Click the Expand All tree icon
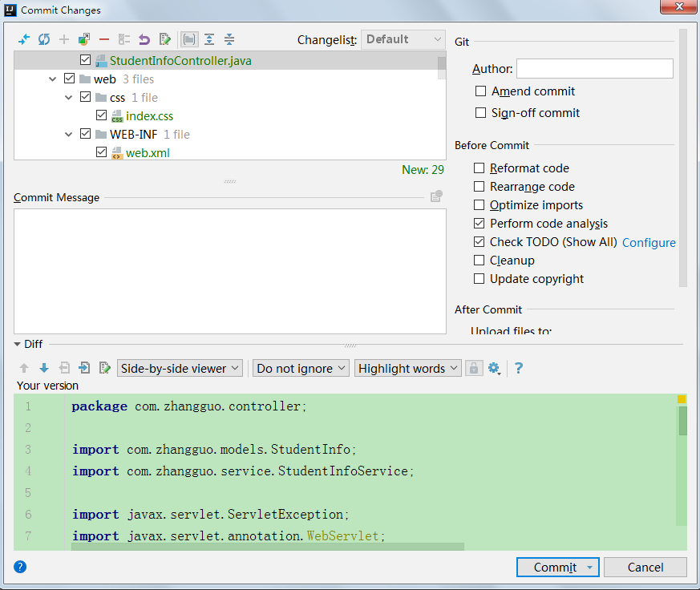Viewport: 700px width, 590px height. (x=209, y=39)
